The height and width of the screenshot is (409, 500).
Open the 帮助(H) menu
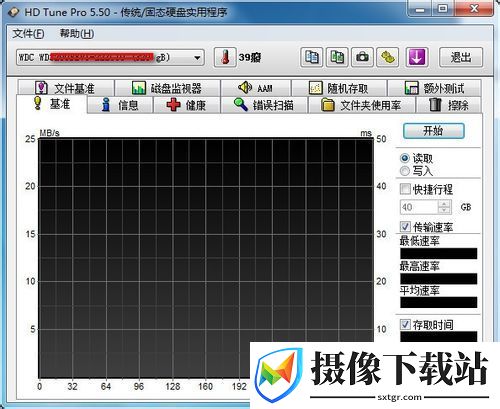[x=77, y=33]
